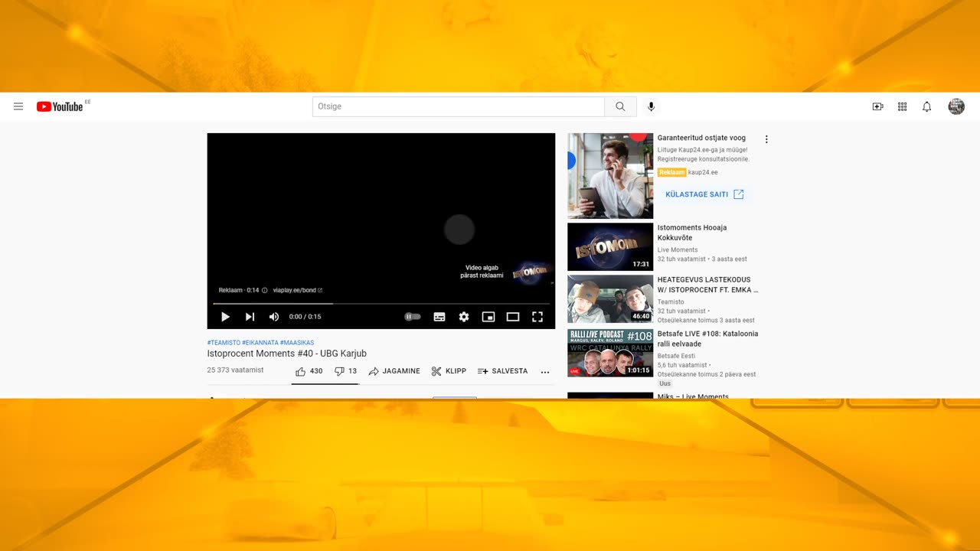Click the HEATEGEVUS LASTEKODUS video title

tap(708, 285)
